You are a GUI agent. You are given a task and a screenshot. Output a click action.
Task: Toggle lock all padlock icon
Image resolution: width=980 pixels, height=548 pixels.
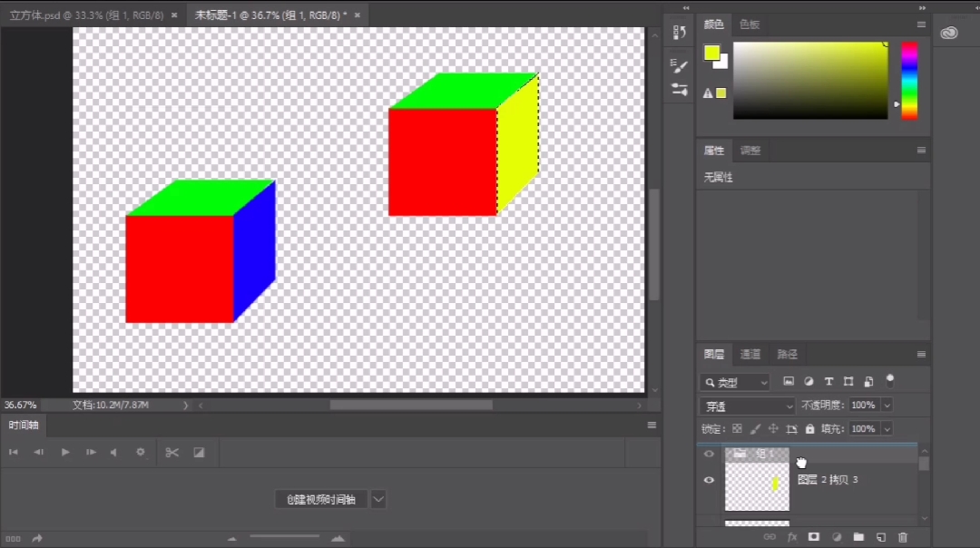click(x=810, y=428)
